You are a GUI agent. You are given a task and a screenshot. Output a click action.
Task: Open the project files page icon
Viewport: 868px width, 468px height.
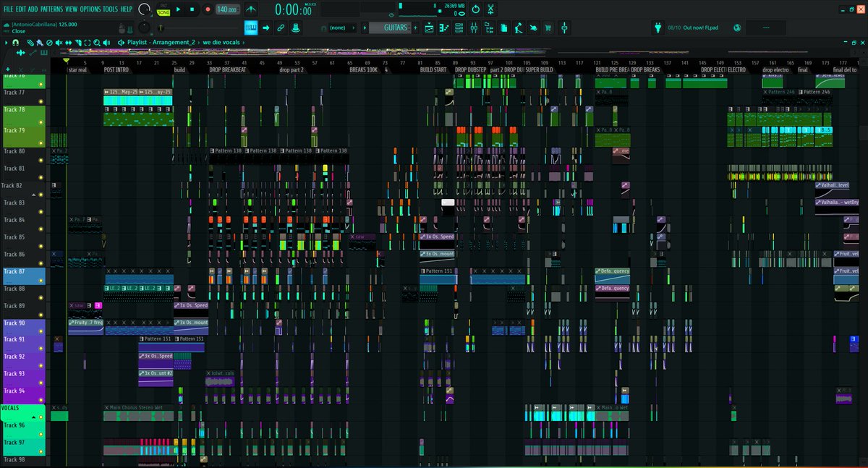coord(504,27)
